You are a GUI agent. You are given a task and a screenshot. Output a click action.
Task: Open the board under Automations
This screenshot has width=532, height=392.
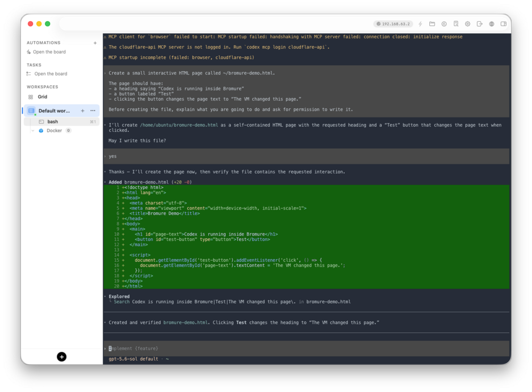pos(49,52)
